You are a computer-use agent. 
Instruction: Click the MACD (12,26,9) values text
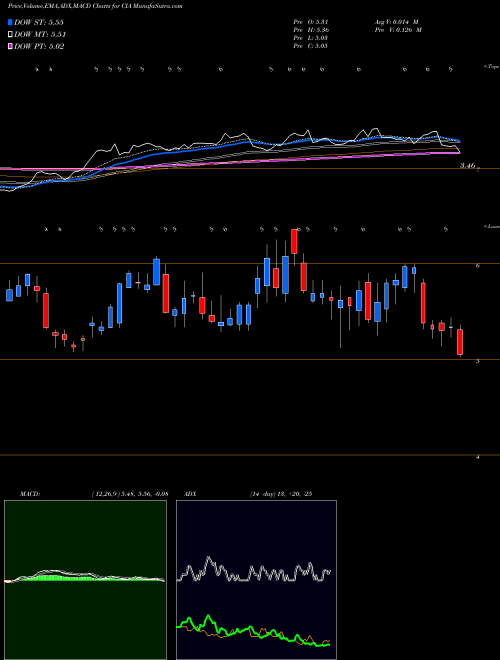pyautogui.click(x=130, y=494)
